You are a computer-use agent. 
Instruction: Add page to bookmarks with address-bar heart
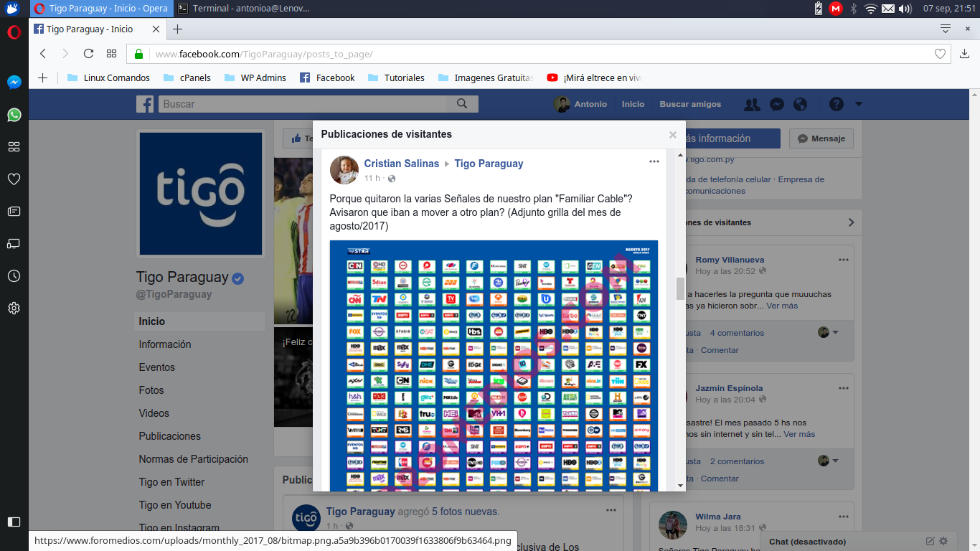pyautogui.click(x=940, y=54)
